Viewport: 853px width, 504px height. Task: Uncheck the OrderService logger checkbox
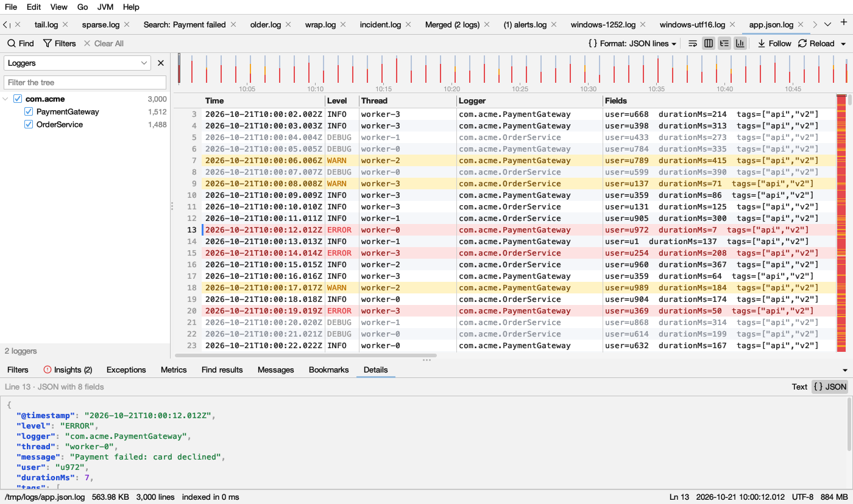29,125
